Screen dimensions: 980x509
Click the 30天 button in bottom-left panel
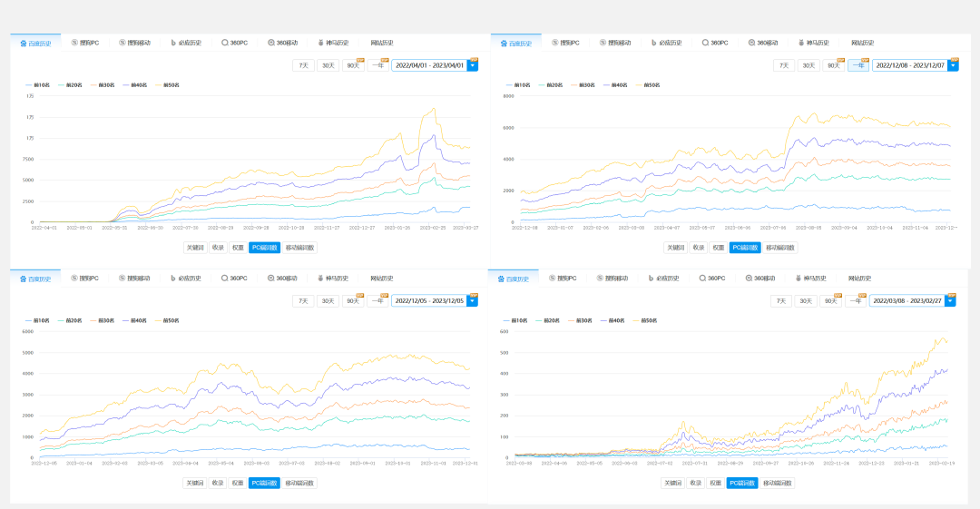point(327,300)
